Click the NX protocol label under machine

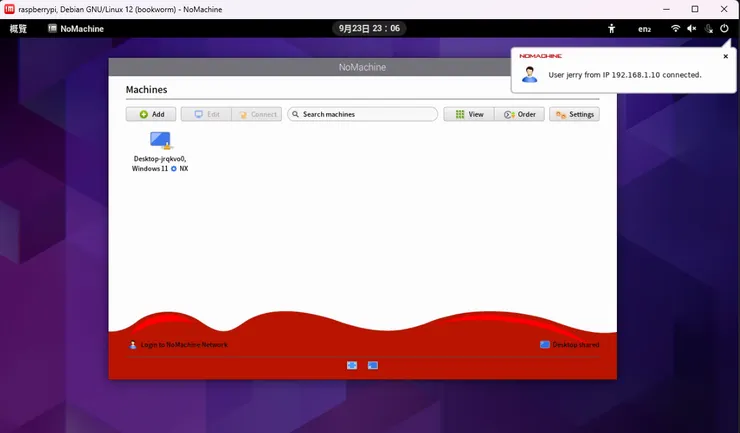(184, 169)
